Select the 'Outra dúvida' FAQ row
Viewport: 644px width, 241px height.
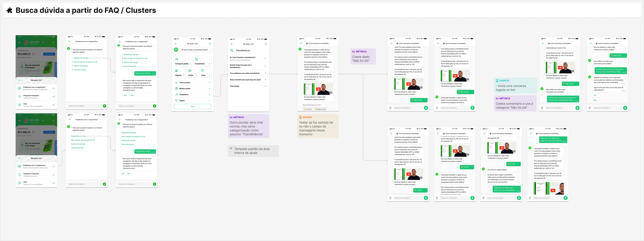[x=248, y=86]
